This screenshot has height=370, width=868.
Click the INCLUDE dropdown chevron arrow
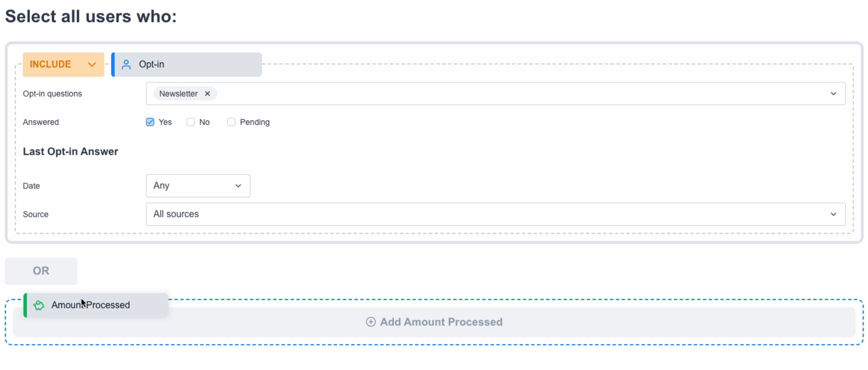pyautogui.click(x=92, y=65)
